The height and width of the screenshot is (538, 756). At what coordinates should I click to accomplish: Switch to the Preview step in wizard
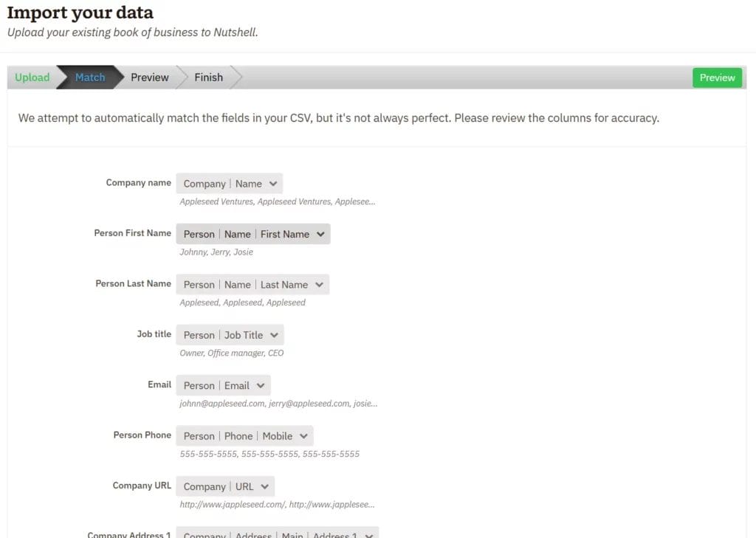point(150,77)
